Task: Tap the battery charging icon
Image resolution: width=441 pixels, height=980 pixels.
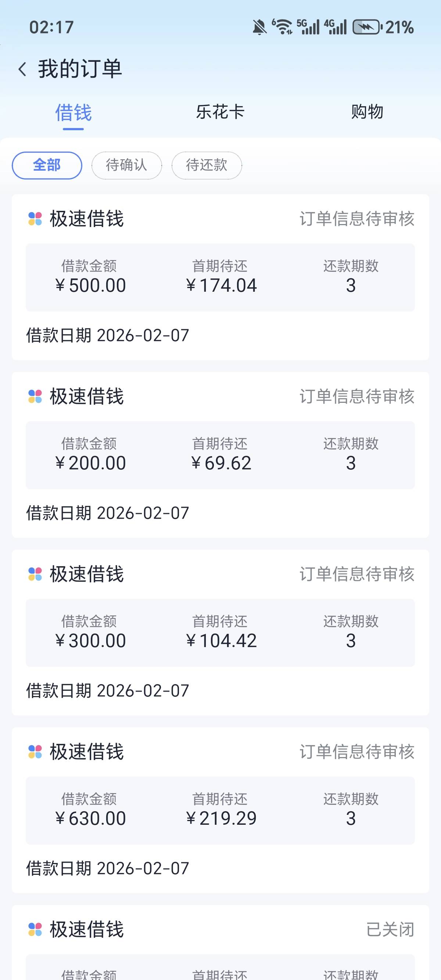Action: (367, 27)
